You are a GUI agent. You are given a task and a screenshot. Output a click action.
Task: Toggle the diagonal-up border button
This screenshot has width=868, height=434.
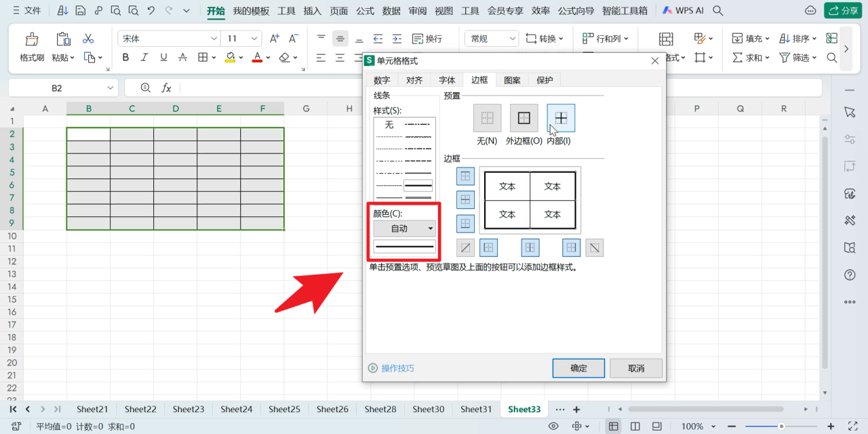[465, 248]
